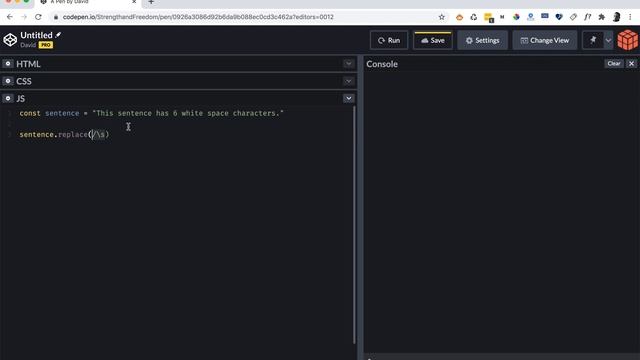Run the pen code

[x=389, y=40]
